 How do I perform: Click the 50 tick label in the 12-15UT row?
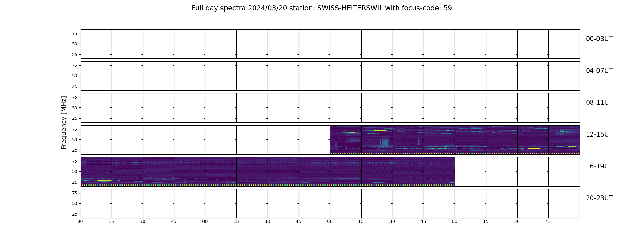75,140
